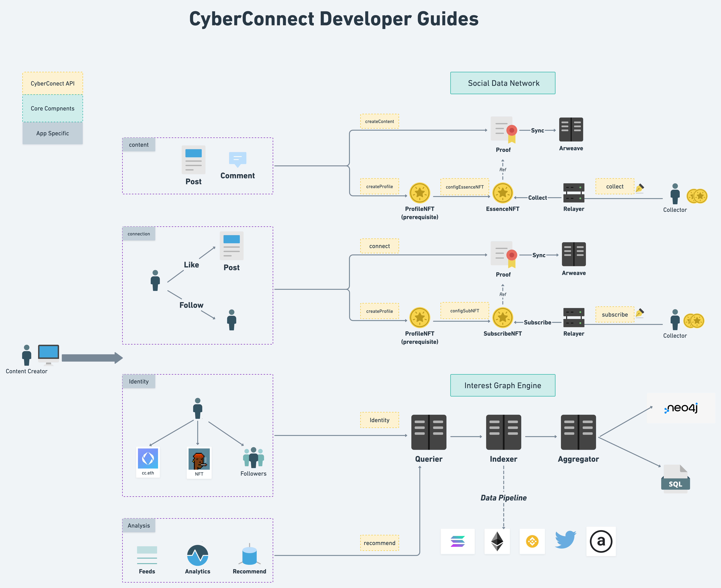Click the App Specific legend box
This screenshot has width=721, height=588.
point(52,133)
